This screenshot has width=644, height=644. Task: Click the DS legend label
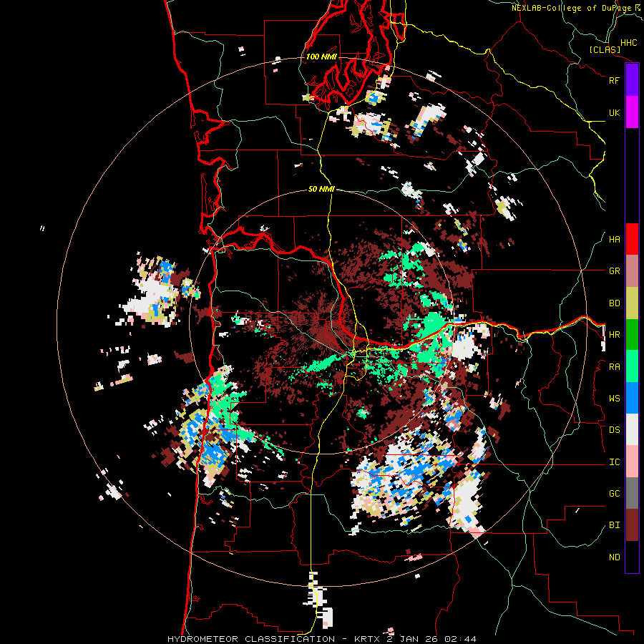coord(614,430)
